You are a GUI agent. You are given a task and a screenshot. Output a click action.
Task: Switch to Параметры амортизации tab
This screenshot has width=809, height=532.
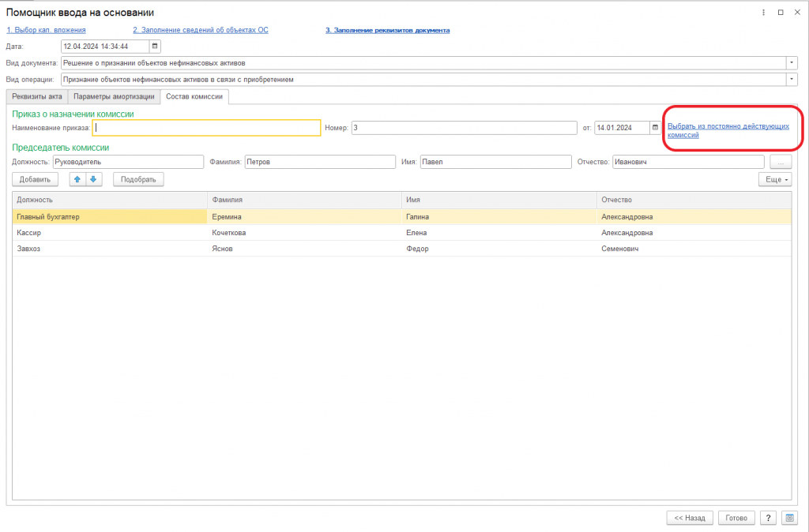tap(114, 96)
